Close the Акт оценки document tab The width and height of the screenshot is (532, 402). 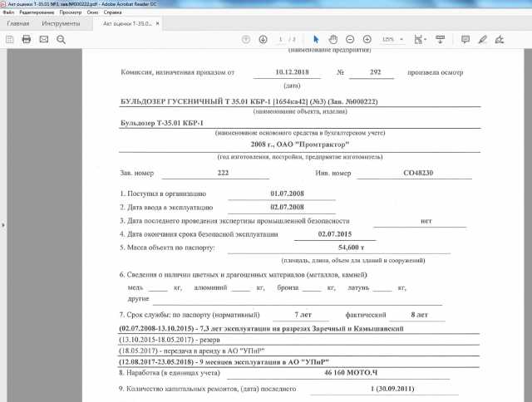coord(157,23)
